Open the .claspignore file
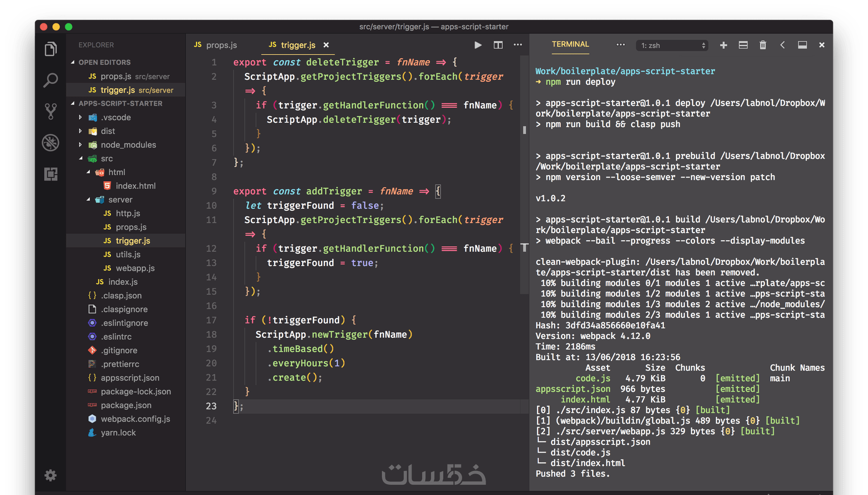Viewport: 868px width, 495px height. pyautogui.click(x=124, y=309)
